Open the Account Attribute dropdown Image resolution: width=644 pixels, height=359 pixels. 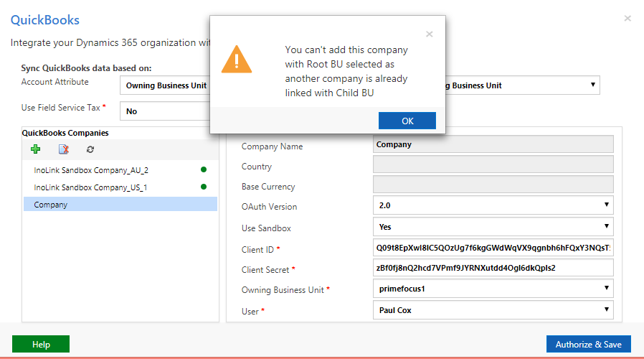(165, 85)
